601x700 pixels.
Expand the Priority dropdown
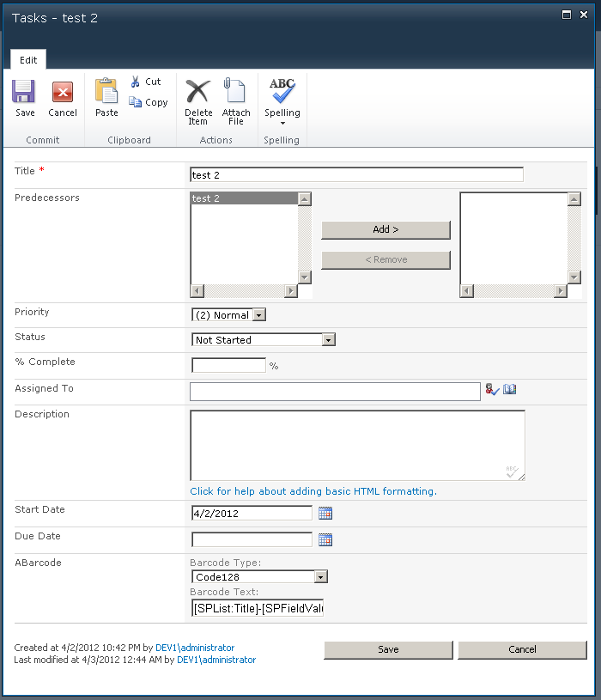pos(259,315)
